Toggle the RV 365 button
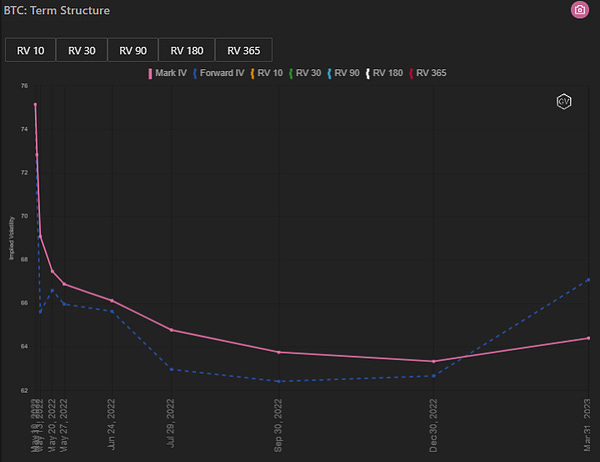The height and width of the screenshot is (462, 600). 244,50
